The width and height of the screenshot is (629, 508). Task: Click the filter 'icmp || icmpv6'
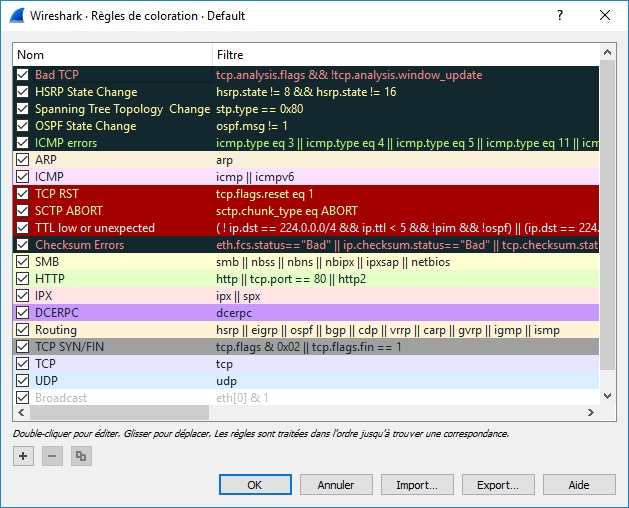click(255, 177)
